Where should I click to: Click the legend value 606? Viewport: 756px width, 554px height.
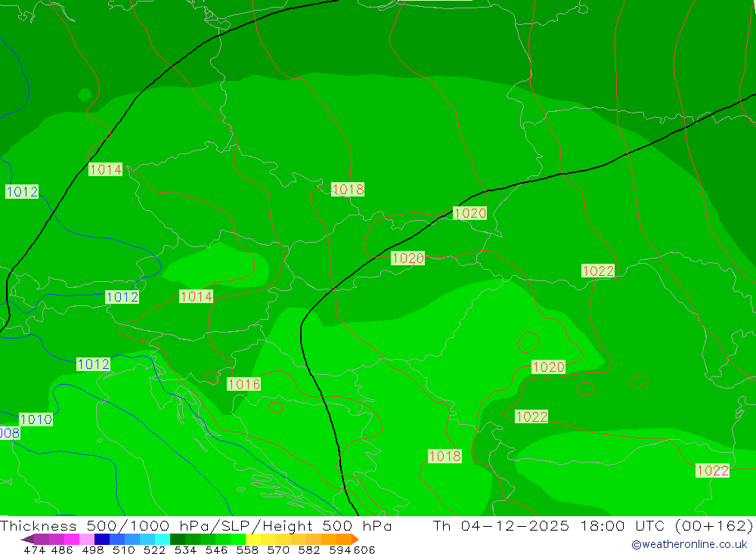pyautogui.click(x=364, y=550)
